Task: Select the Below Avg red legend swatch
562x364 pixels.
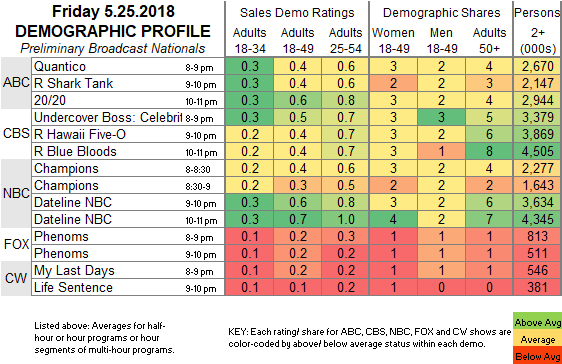Action: pos(537,355)
